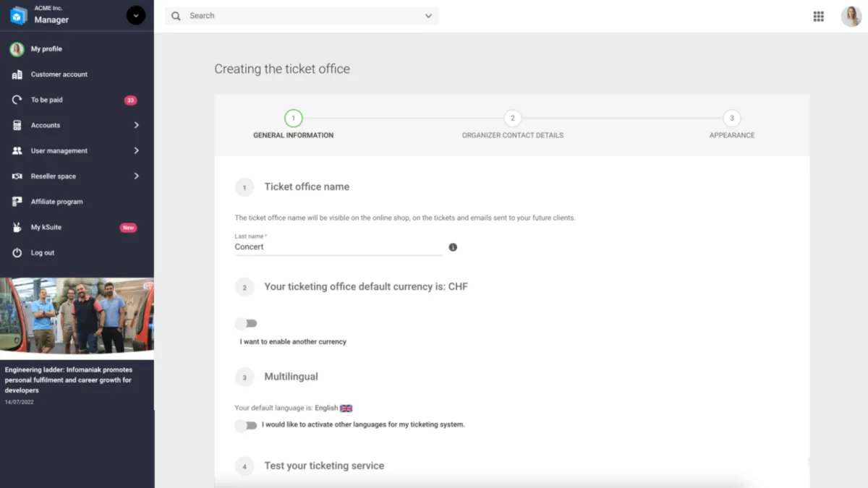Open My kSuite menu entry
Viewport: 868px width, 488px height.
(x=46, y=227)
